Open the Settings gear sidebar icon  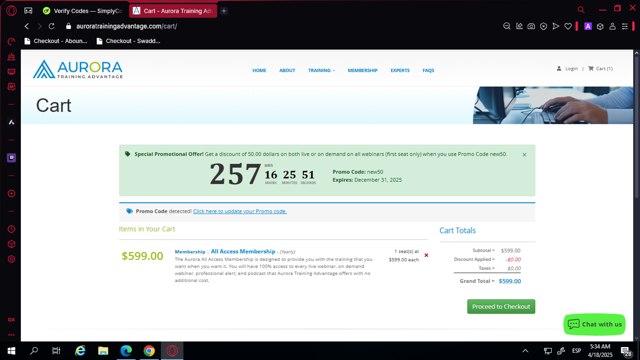click(11, 259)
